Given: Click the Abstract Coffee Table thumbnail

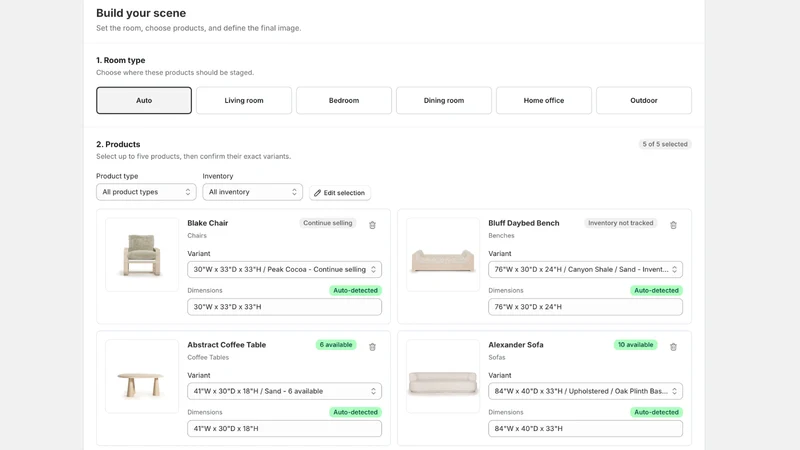Looking at the screenshot, I should click(142, 377).
